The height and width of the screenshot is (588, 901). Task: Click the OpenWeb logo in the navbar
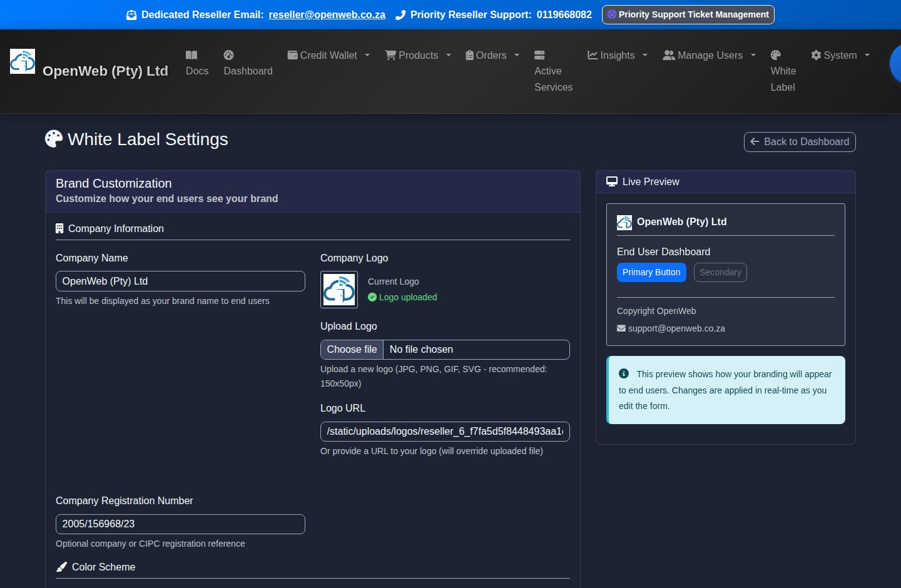coord(23,61)
